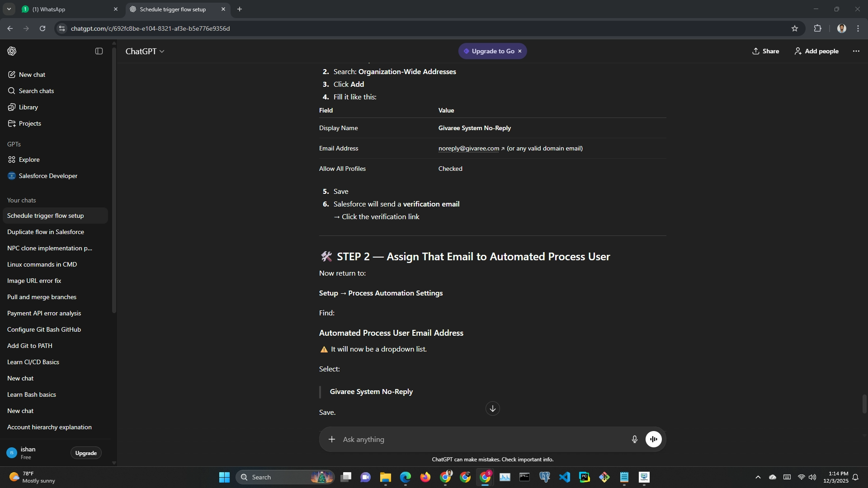Click the dictate microphone icon
Screen dimensions: 868x488
[634, 439]
